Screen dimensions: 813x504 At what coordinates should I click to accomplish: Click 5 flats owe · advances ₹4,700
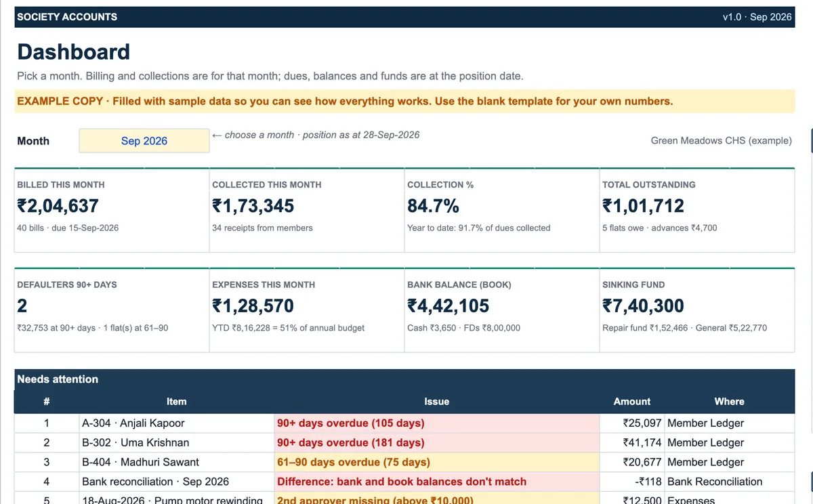tap(660, 228)
